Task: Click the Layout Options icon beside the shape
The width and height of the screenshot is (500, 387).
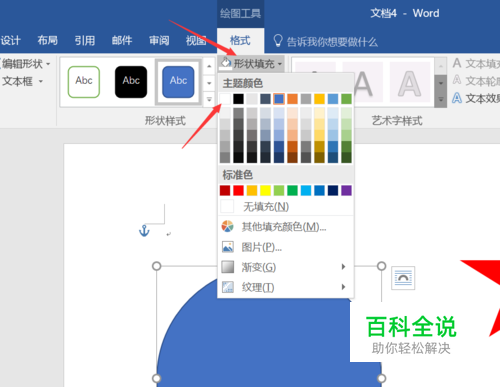Action: (403, 278)
